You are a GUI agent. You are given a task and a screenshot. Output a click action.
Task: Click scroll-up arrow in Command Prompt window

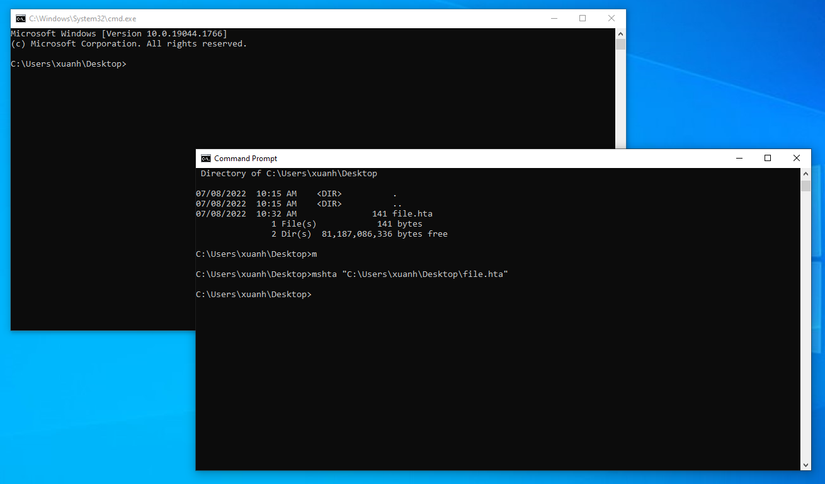[x=806, y=174]
